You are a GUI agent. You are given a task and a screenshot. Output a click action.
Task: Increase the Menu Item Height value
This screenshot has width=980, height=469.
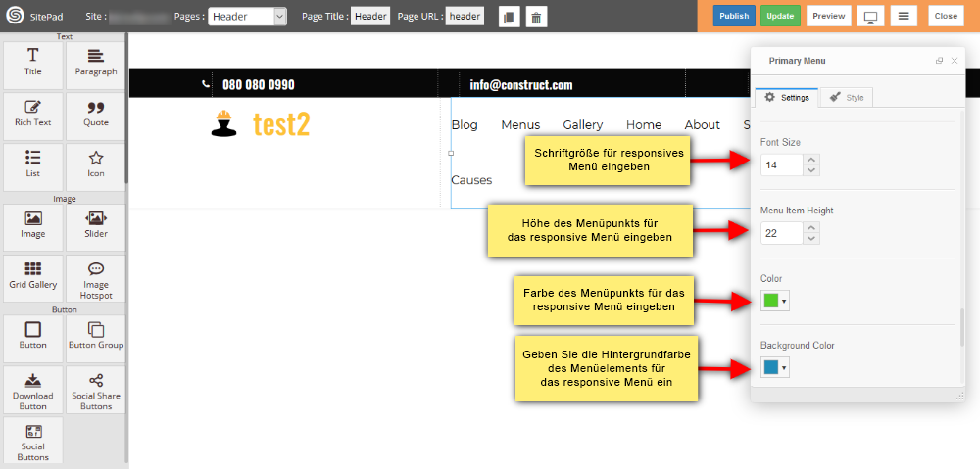click(811, 227)
